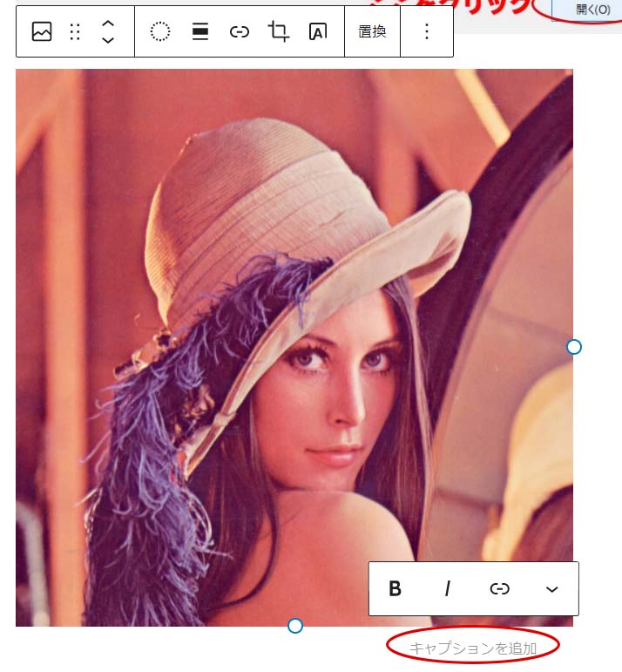
Task: Open the block alignment options
Action: tap(200, 32)
